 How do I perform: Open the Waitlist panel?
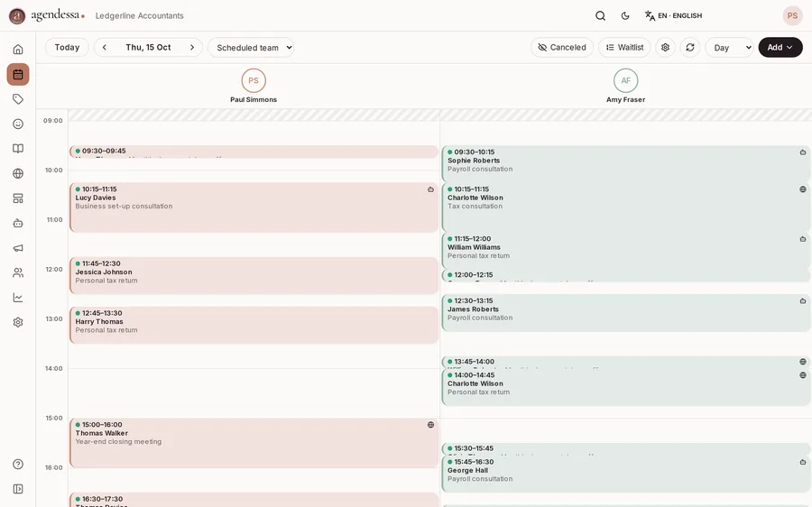624,47
